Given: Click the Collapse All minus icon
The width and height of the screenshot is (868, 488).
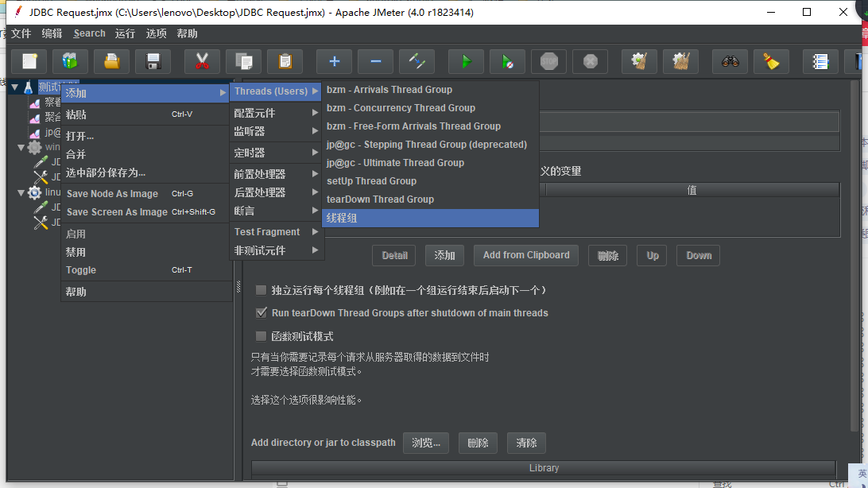Looking at the screenshot, I should pyautogui.click(x=375, y=61).
